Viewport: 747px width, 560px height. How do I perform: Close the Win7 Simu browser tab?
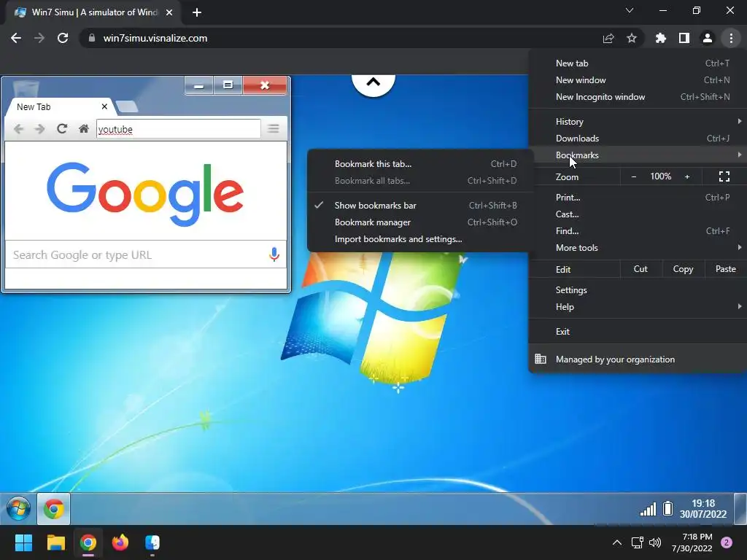pos(169,12)
